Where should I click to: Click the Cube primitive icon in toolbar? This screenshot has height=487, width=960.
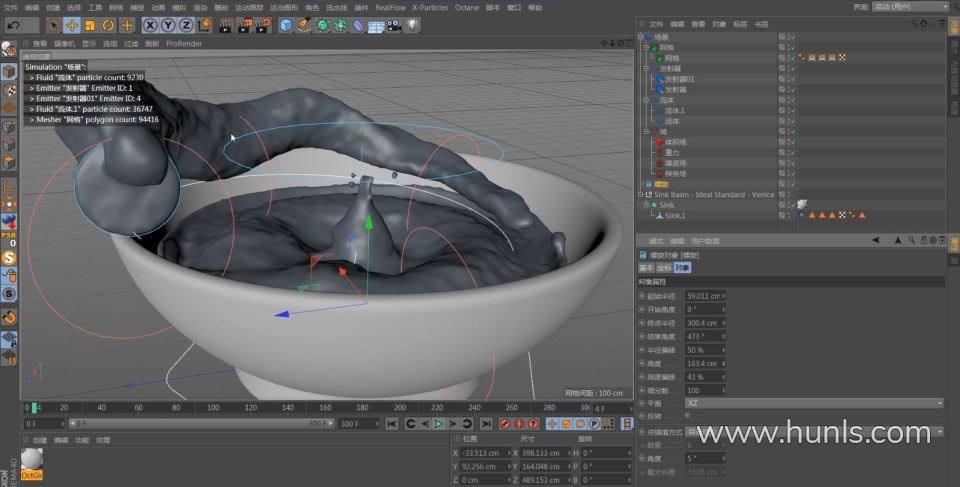287,25
